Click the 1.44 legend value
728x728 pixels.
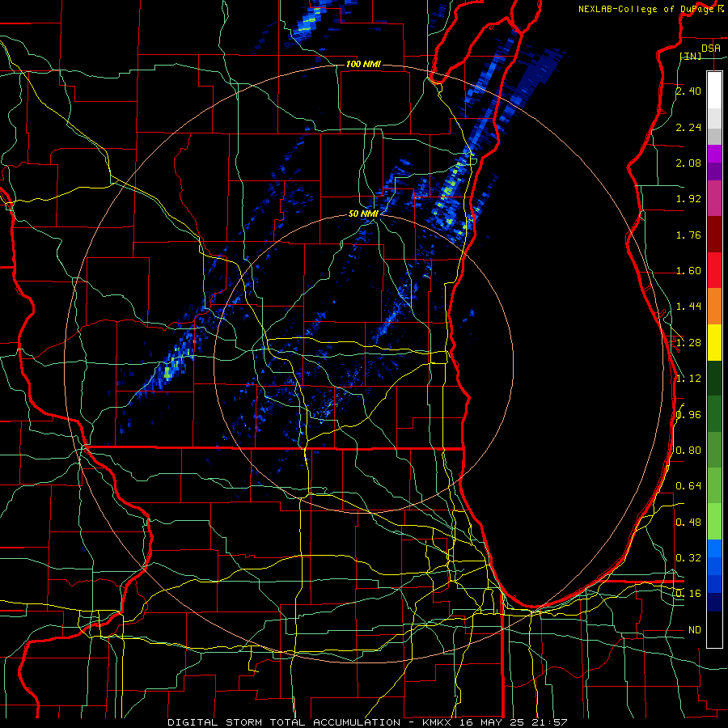688,307
